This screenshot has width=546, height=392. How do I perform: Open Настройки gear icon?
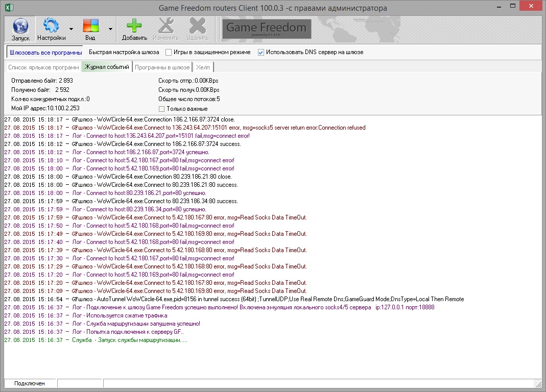(51, 26)
